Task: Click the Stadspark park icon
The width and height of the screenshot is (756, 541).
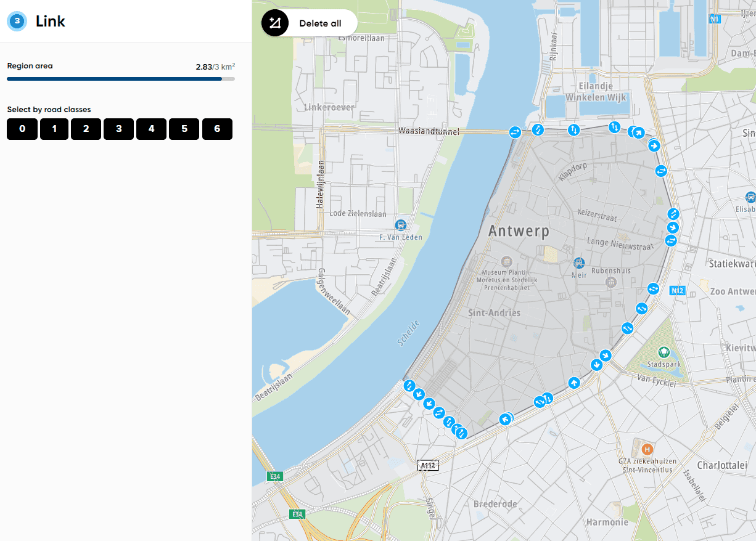Action: [x=664, y=352]
